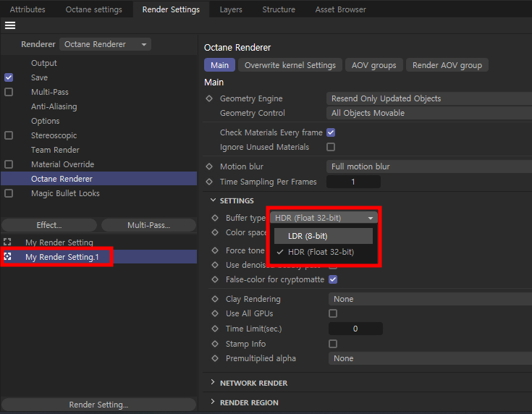
Task: Open the Clay Rendering dropdown
Action: tap(430, 299)
